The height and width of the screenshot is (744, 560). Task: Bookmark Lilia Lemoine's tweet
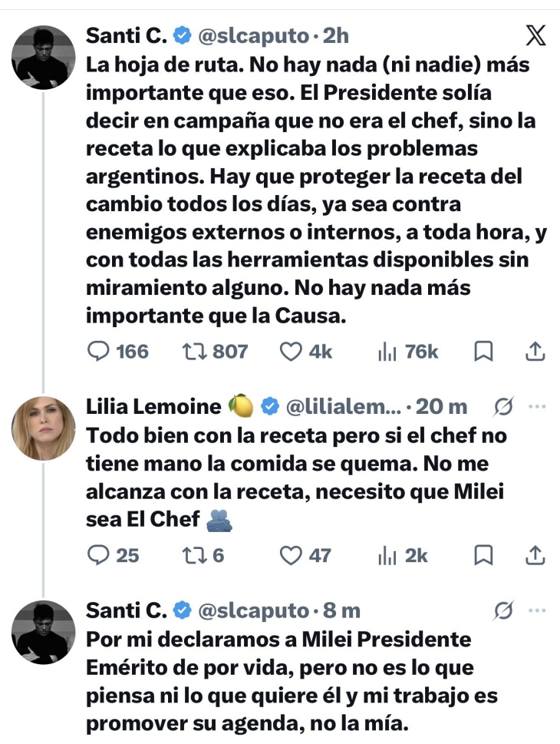click(483, 555)
